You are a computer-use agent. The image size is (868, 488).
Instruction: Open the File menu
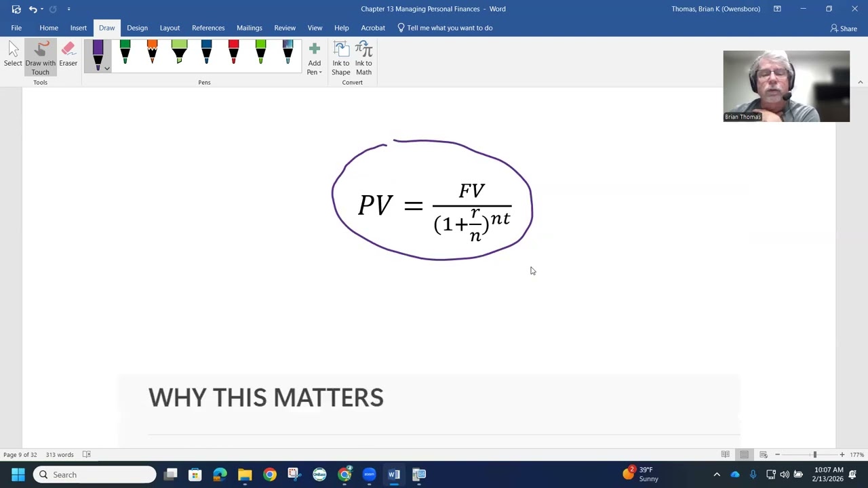16,28
